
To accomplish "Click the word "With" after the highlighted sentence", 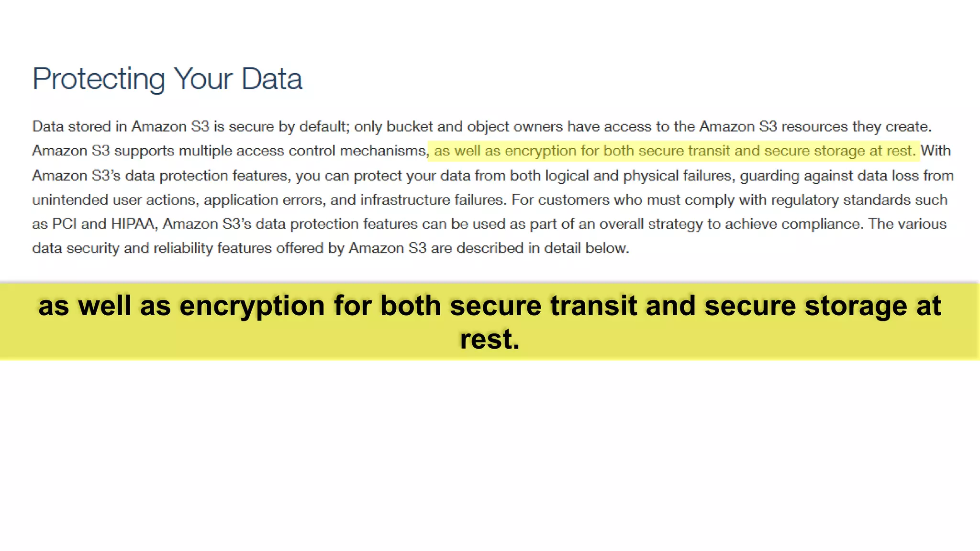I will (x=935, y=151).
